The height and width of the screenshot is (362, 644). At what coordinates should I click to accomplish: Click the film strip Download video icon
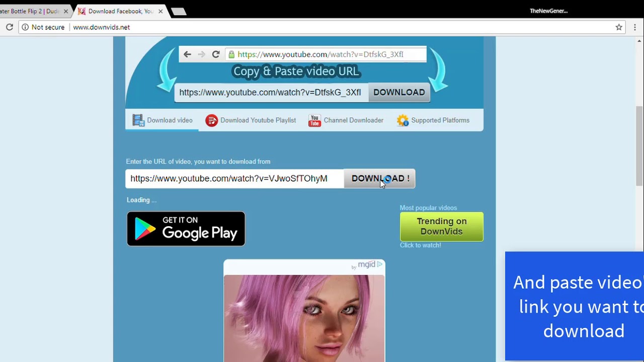(138, 120)
